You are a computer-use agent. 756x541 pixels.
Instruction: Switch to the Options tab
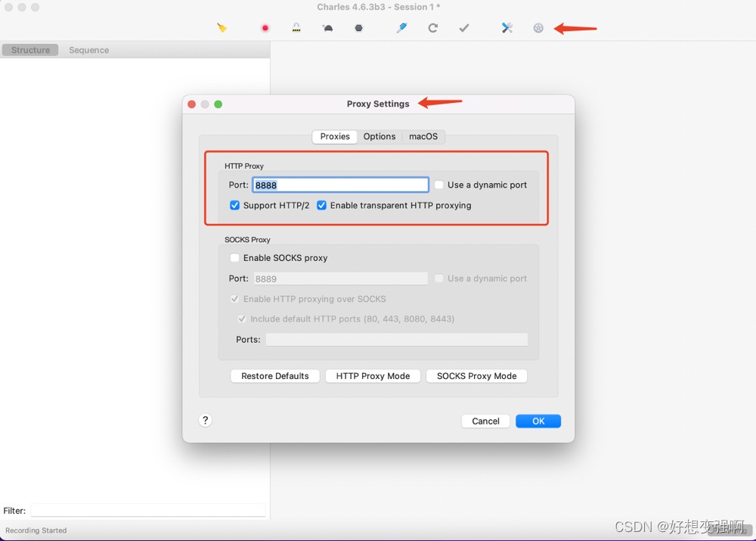pos(380,137)
